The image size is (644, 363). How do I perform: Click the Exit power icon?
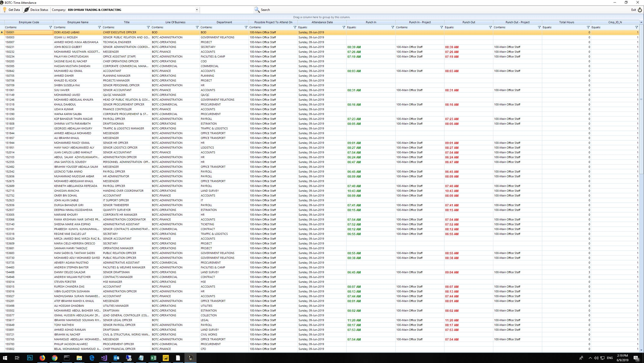(x=640, y=10)
